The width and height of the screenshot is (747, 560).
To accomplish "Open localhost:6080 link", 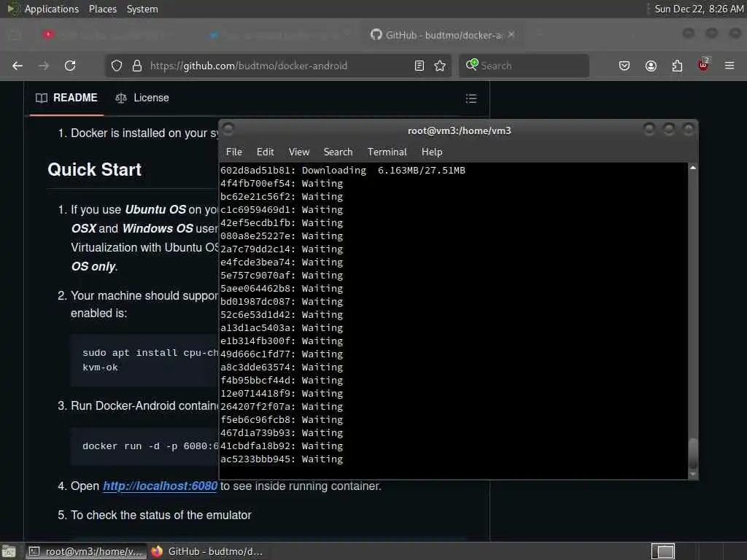I will (160, 486).
